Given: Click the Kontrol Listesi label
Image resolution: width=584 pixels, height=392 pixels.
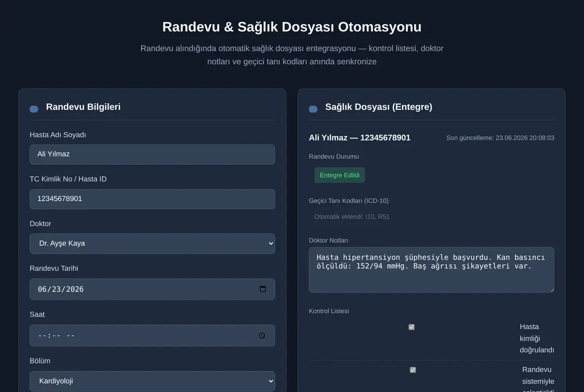Looking at the screenshot, I should coord(329,311).
